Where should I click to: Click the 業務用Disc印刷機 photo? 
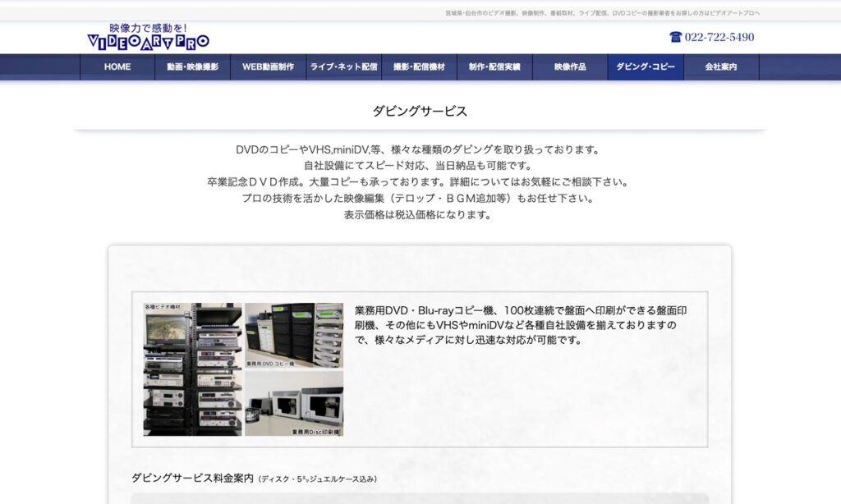tap(294, 403)
